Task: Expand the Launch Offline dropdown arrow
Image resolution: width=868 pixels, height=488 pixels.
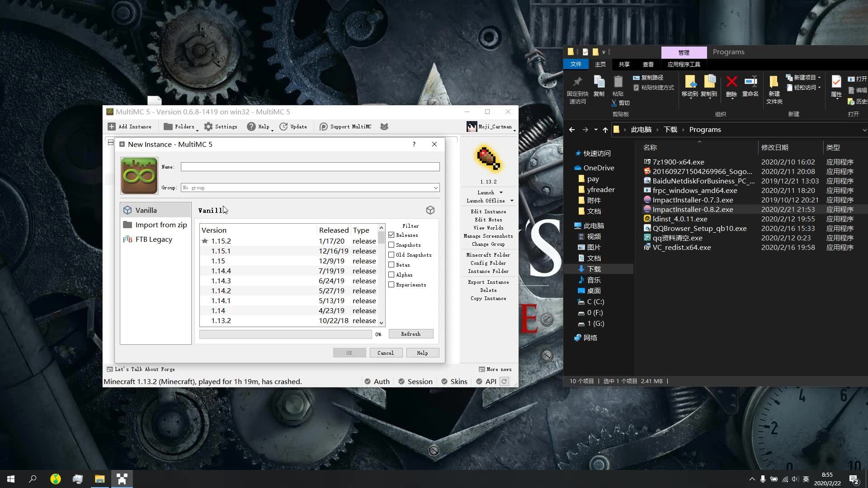Action: (512, 201)
